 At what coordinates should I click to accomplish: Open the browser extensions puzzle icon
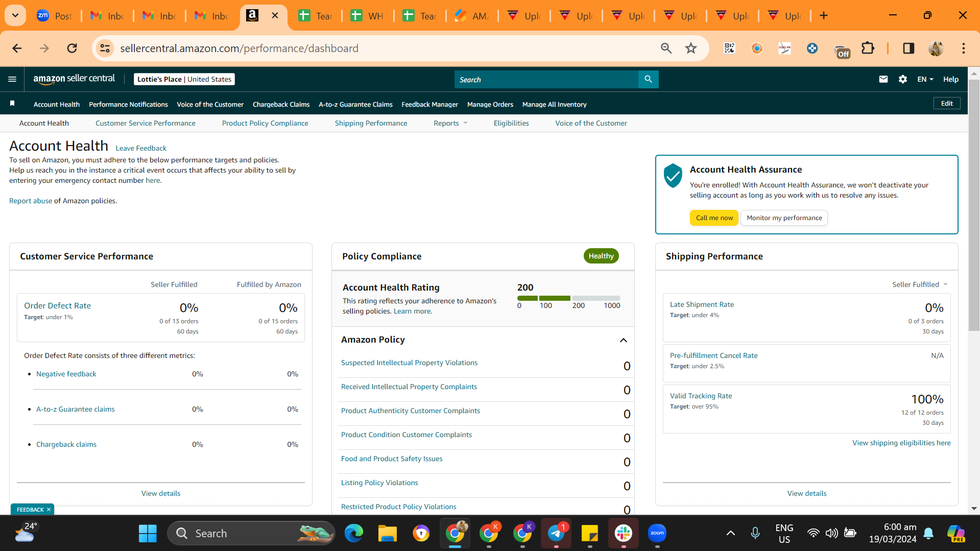[x=868, y=48]
